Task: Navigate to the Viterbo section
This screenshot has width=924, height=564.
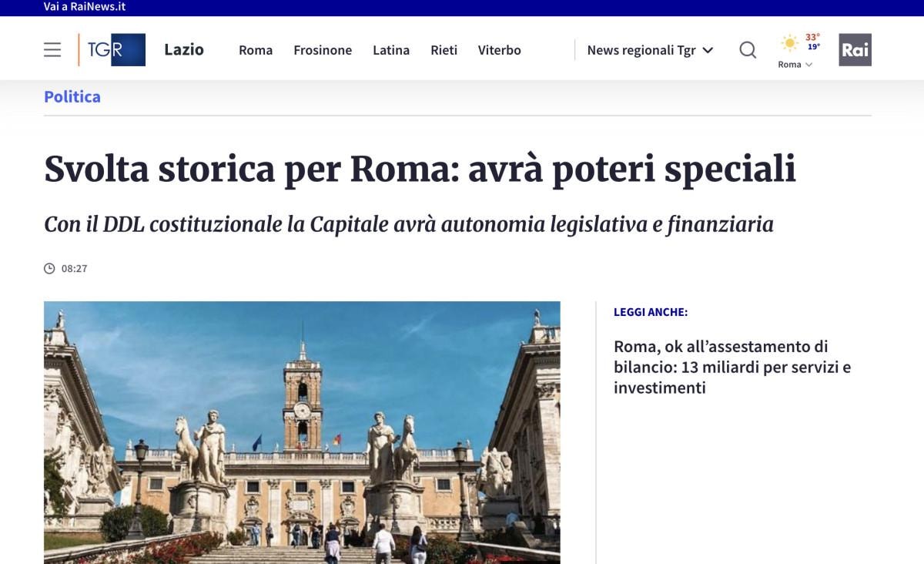Action: (499, 50)
